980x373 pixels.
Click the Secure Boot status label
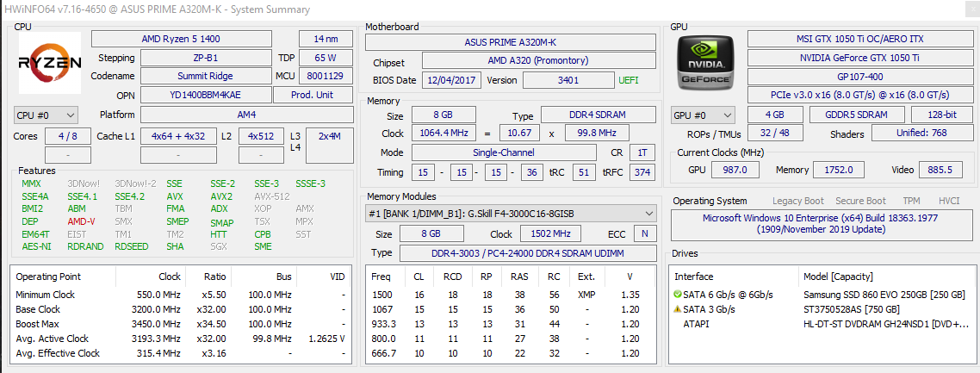click(860, 201)
